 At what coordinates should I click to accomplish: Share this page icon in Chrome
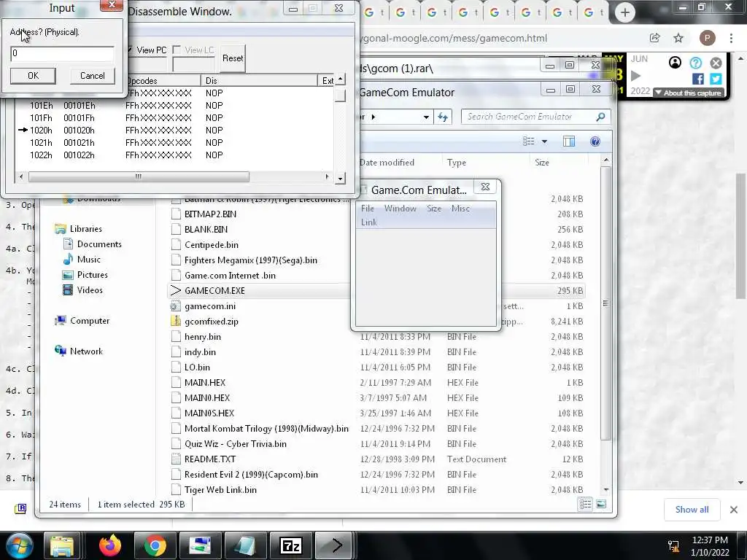pos(654,38)
